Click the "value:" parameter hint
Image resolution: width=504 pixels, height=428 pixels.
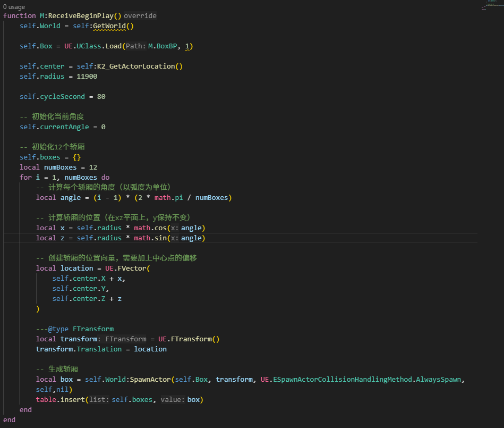173,400
